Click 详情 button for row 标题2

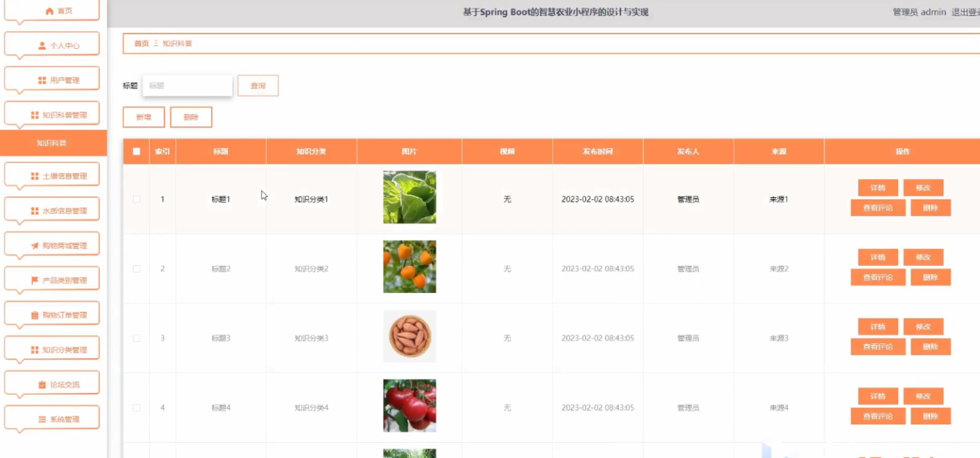(878, 257)
